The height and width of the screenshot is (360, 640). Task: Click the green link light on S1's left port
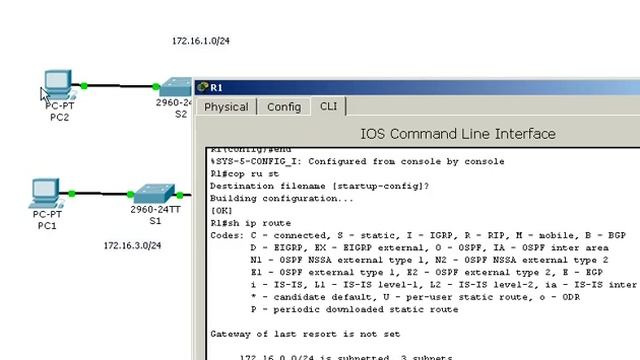pyautogui.click(x=131, y=194)
